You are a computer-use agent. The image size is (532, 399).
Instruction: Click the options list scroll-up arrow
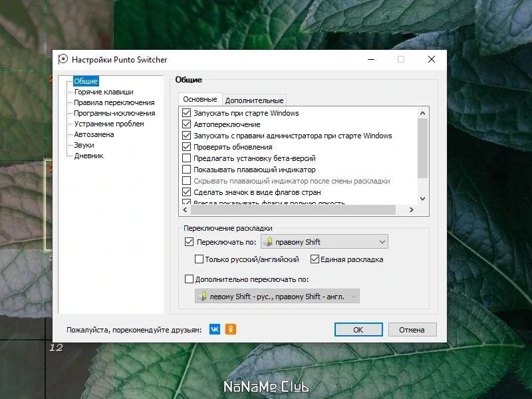tap(422, 113)
